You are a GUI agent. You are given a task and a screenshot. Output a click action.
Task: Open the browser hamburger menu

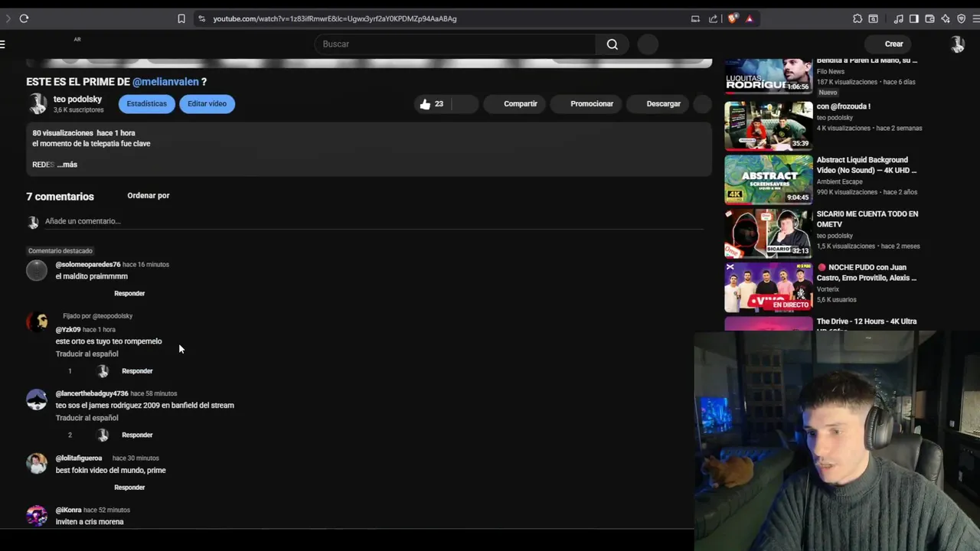(x=977, y=18)
